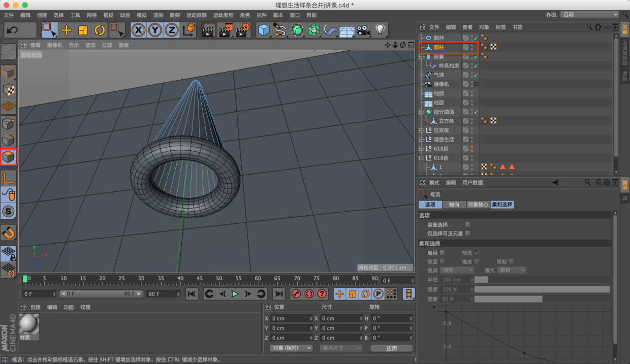Toggle the 橡皮 checkbox

(477, 261)
